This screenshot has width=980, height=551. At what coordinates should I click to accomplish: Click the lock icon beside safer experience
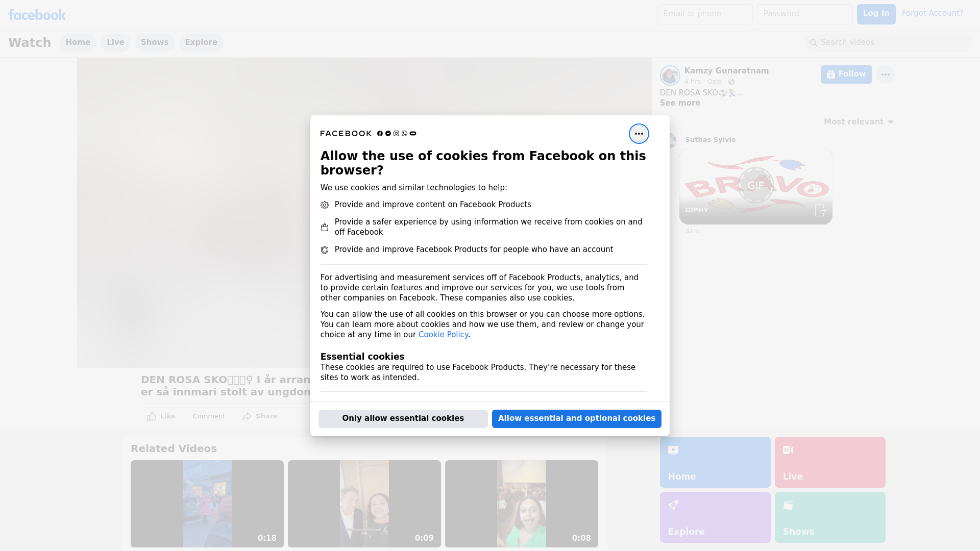pyautogui.click(x=325, y=228)
